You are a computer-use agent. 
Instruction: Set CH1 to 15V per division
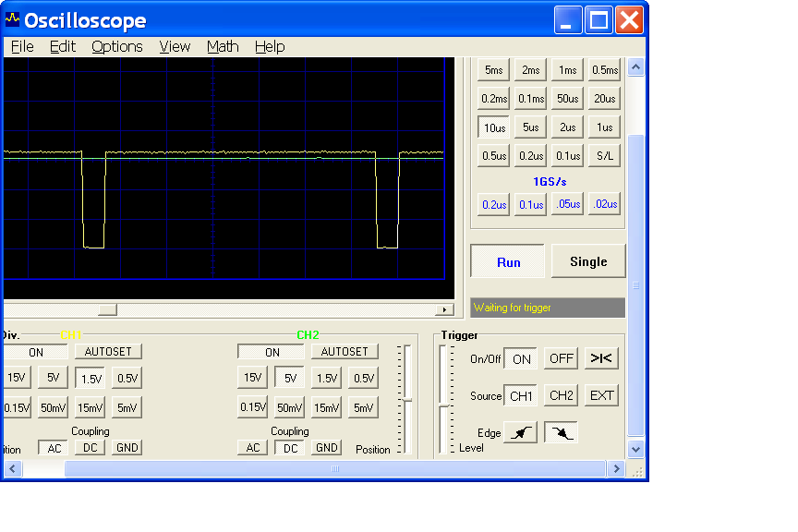(17, 378)
